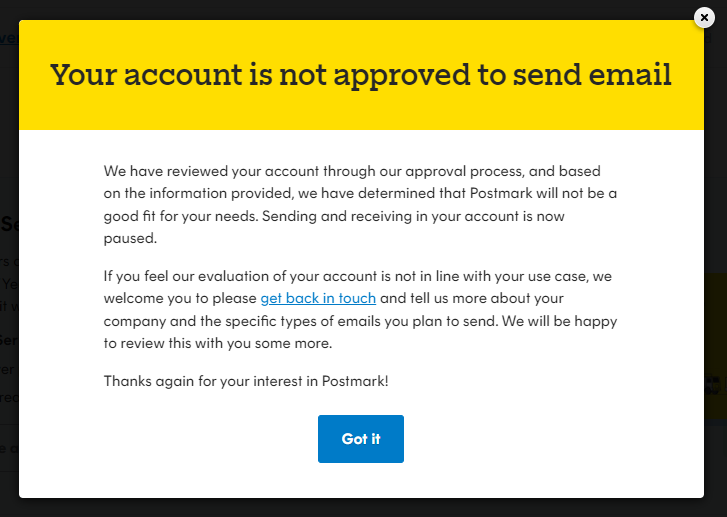
Task: Click the dimmed backdrop below the modal
Action: coord(360,507)
